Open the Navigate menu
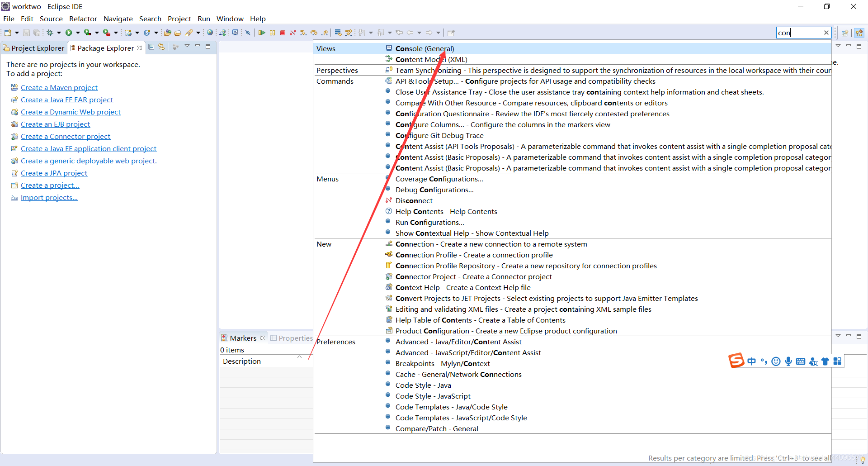 pos(118,19)
